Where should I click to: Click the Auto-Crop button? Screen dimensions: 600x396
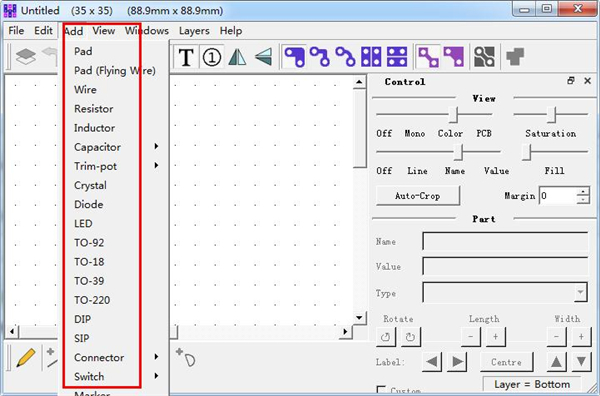pos(417,196)
